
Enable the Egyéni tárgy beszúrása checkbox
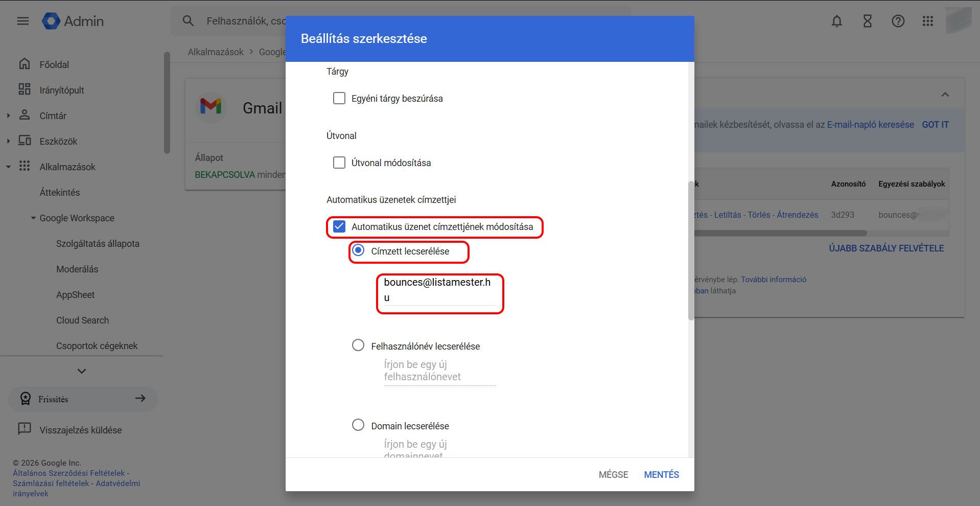pos(339,98)
